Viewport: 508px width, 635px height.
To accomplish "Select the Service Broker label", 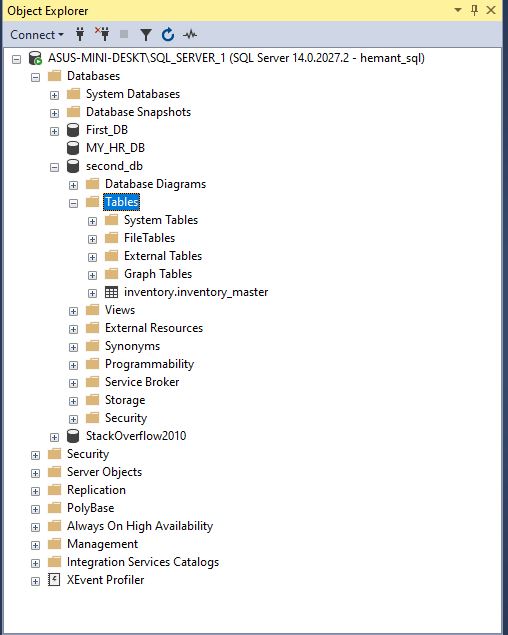I will coord(142,382).
